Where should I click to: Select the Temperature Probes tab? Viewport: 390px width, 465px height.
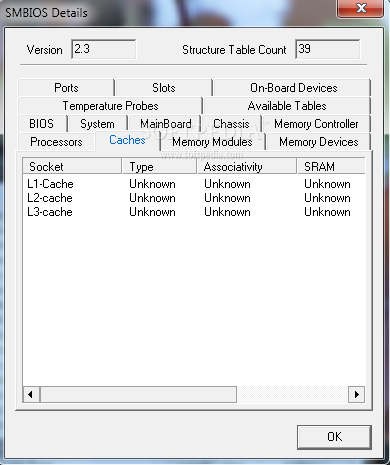click(x=110, y=106)
